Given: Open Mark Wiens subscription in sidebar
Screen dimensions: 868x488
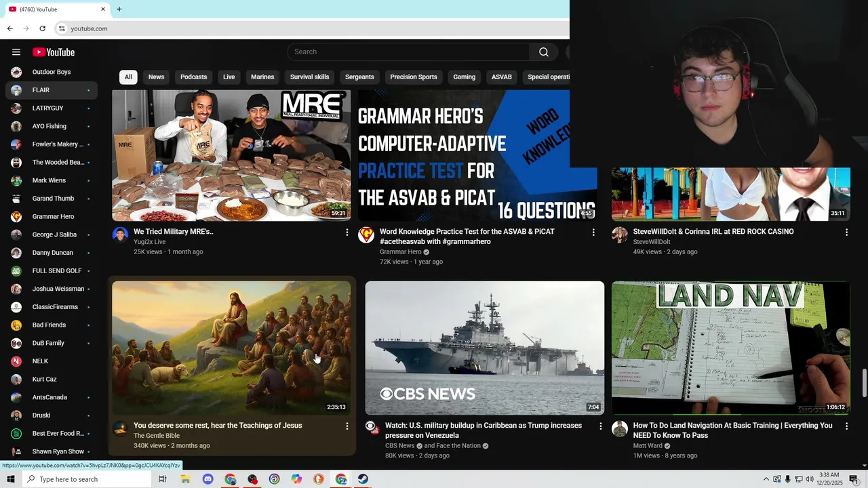Looking at the screenshot, I should pos(52,180).
